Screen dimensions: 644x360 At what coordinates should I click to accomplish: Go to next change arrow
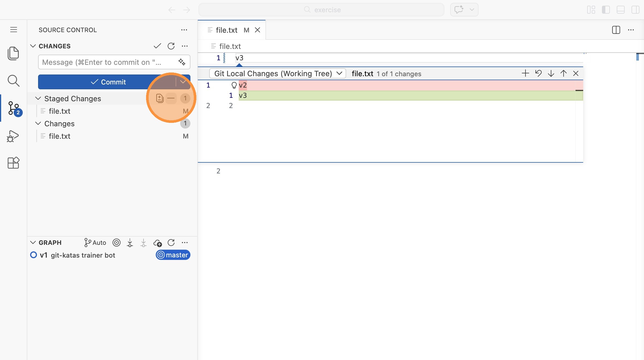551,73
